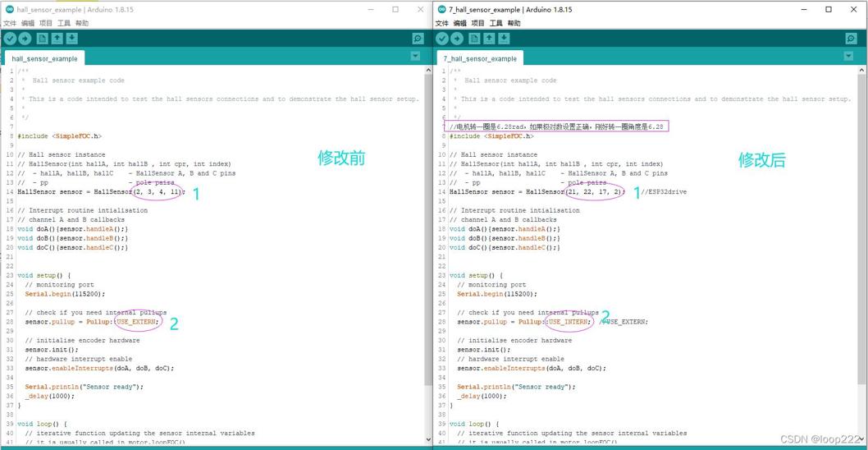Open 编辑 menu in right window
The height and width of the screenshot is (450, 868).
point(459,23)
